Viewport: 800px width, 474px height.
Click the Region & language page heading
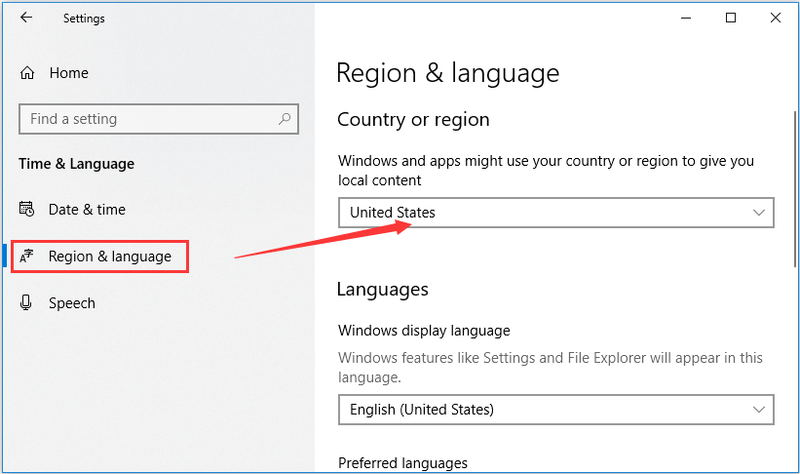(x=448, y=73)
